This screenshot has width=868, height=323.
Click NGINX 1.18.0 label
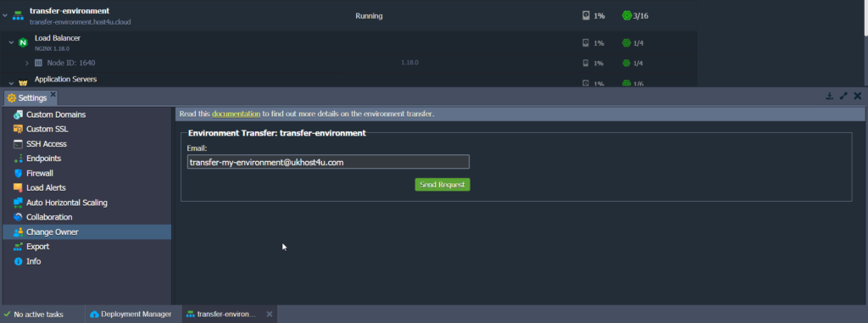[52, 48]
